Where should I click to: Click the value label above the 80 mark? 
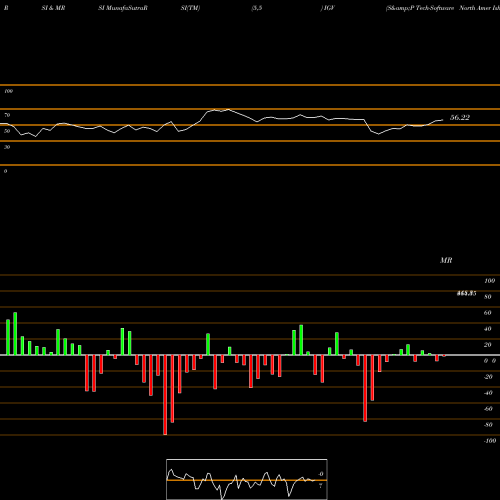(466, 293)
